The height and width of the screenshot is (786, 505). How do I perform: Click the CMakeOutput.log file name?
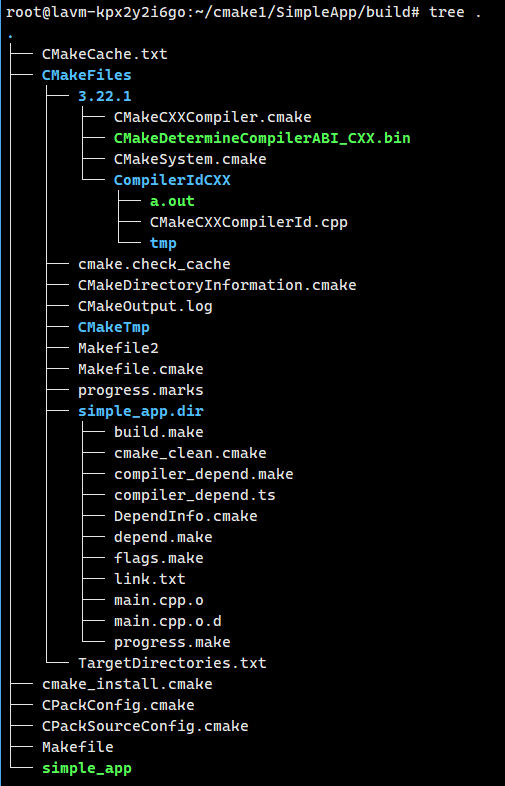click(x=145, y=306)
